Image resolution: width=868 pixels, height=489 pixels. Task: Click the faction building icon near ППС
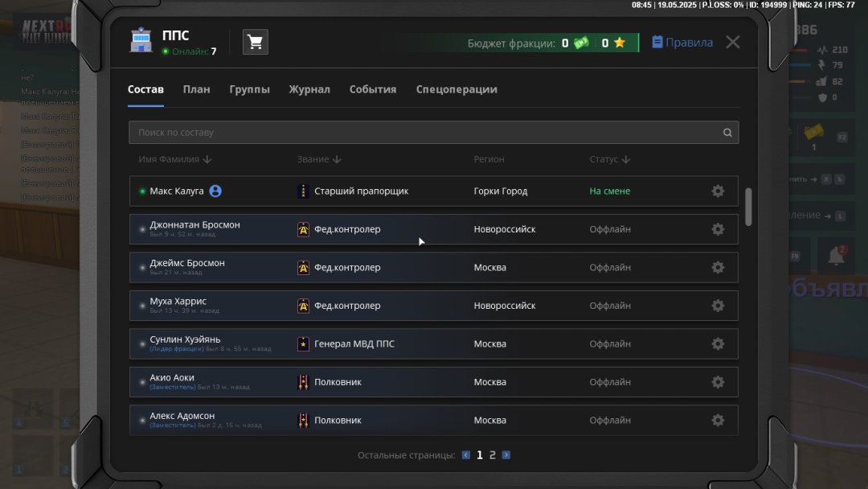tap(141, 42)
